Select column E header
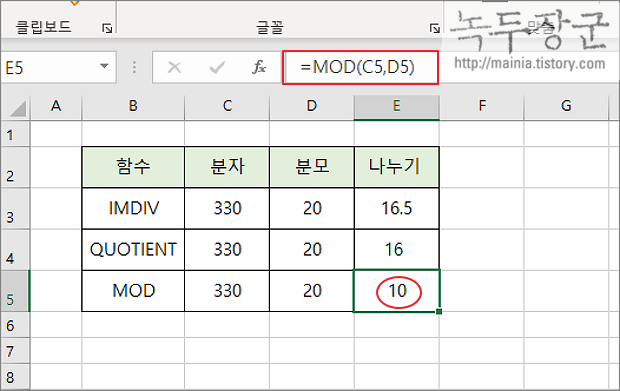The image size is (620, 391). tap(397, 107)
